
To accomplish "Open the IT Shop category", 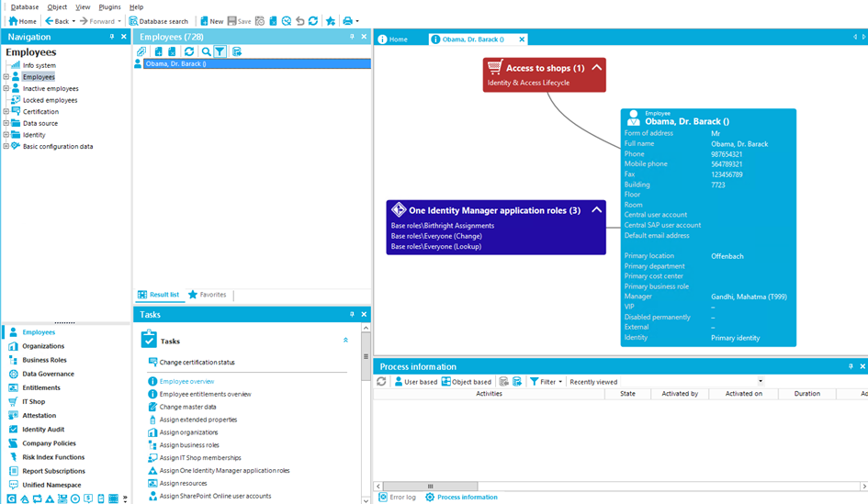I will coord(33,402).
